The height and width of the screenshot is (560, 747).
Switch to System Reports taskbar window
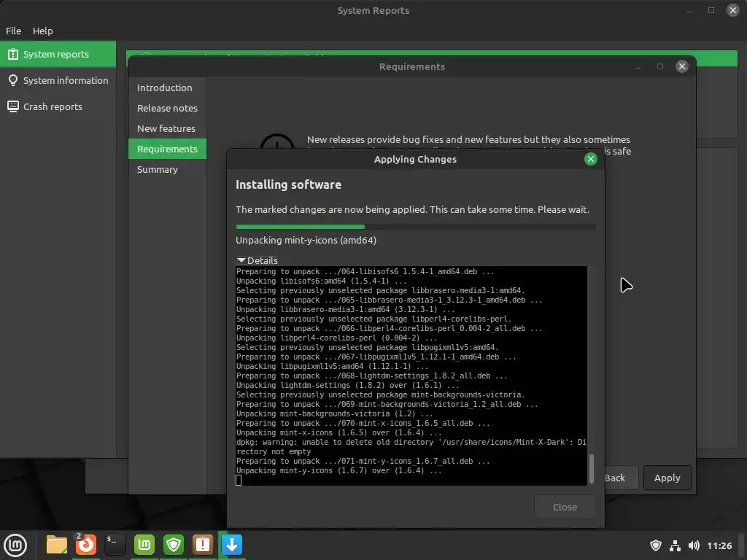tap(203, 545)
